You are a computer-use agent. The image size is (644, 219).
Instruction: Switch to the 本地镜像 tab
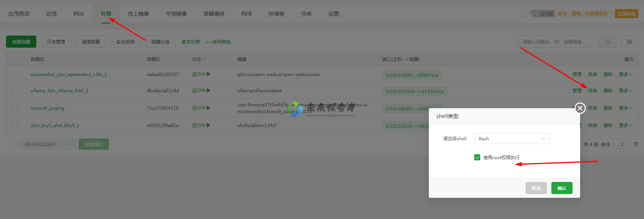click(176, 14)
